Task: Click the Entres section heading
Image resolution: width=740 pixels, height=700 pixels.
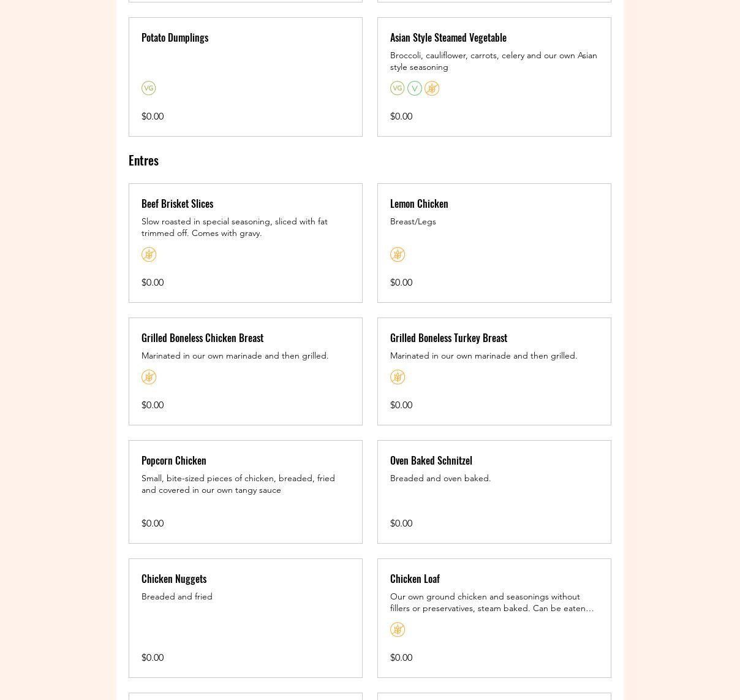Action: 143,160
